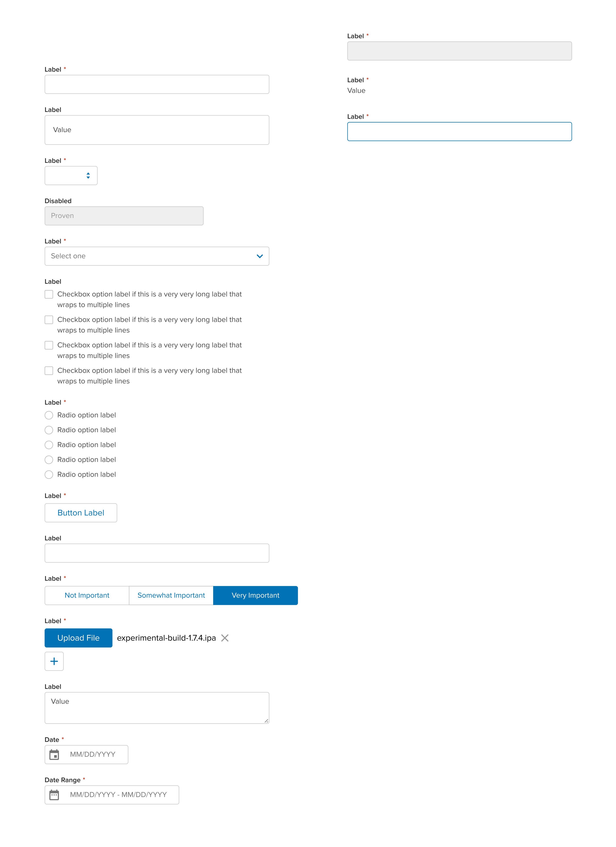
Task: Click the 'Select one' placeholder text
Action: point(68,256)
